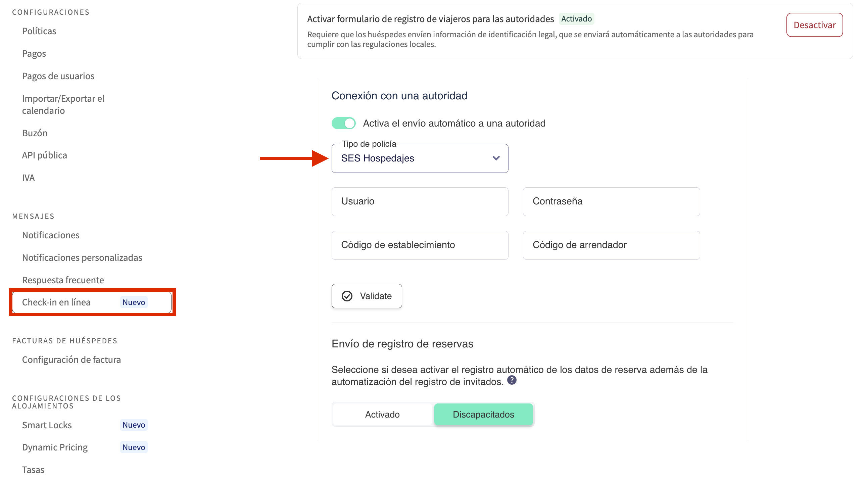Click the SES Hospedajes dropdown chevron

click(x=496, y=158)
